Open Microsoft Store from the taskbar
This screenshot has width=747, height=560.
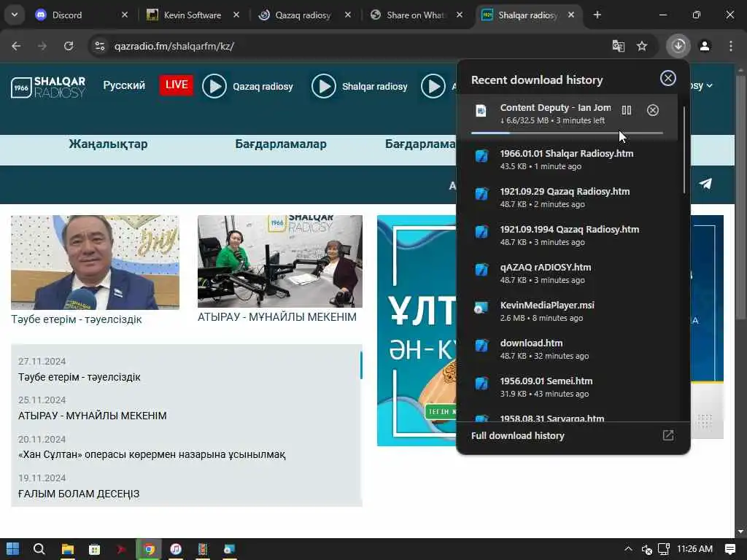[94, 549]
